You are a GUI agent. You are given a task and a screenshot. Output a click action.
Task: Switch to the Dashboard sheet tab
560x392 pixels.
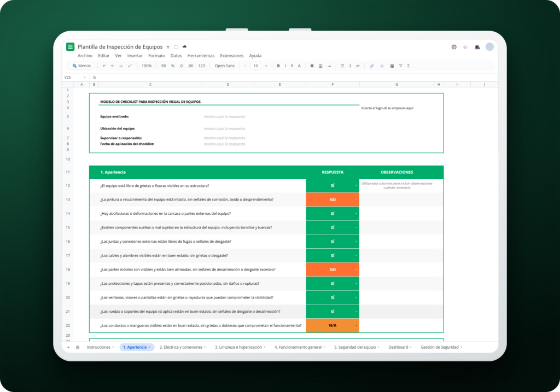click(x=398, y=347)
